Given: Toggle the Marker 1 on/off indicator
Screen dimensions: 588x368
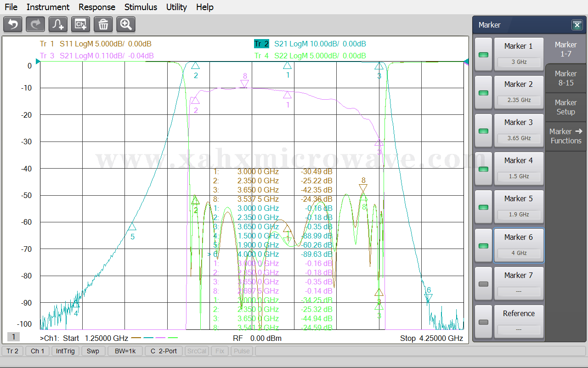Looking at the screenshot, I should click(483, 55).
